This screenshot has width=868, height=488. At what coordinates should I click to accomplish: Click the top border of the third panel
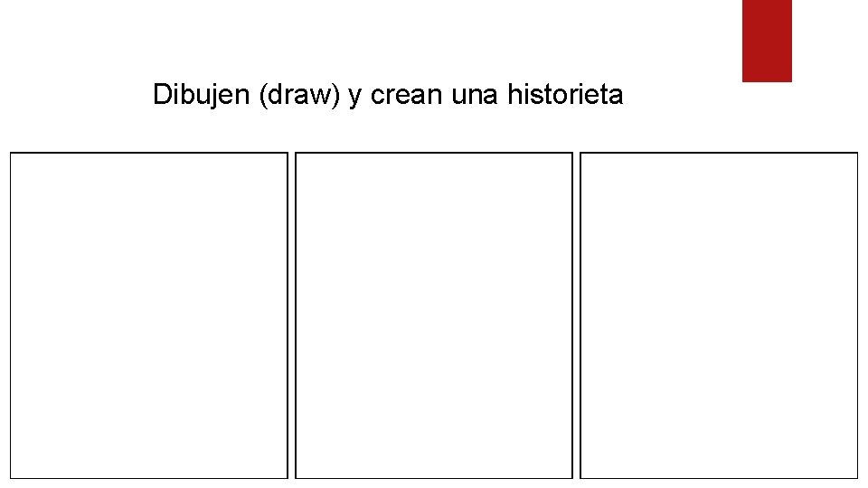[x=719, y=153]
